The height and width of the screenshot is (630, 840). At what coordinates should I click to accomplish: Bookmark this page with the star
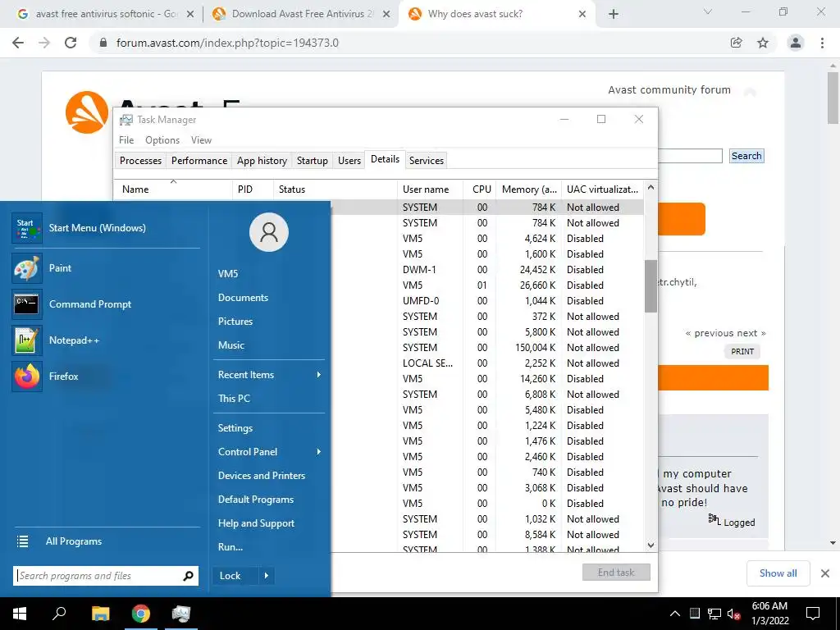click(x=763, y=43)
